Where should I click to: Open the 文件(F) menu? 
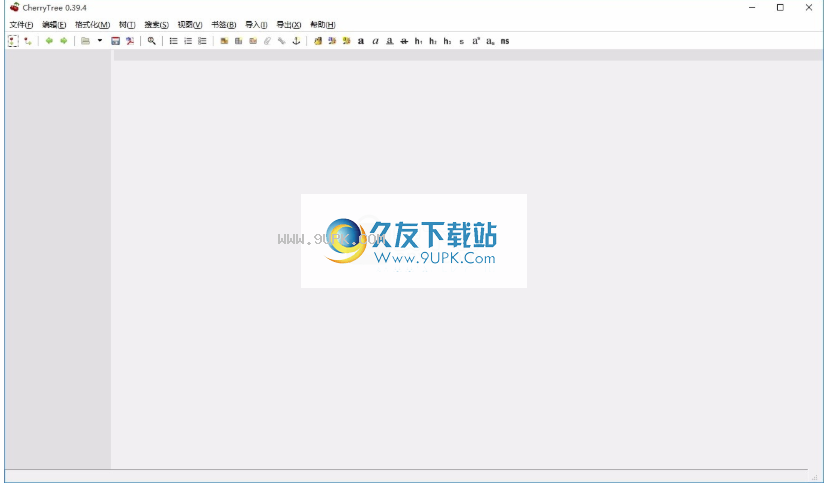(21, 25)
